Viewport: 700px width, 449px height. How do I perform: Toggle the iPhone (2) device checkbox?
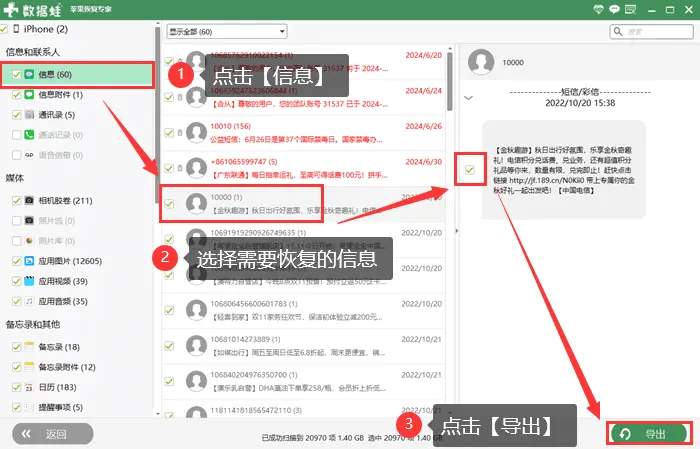pos(4,29)
